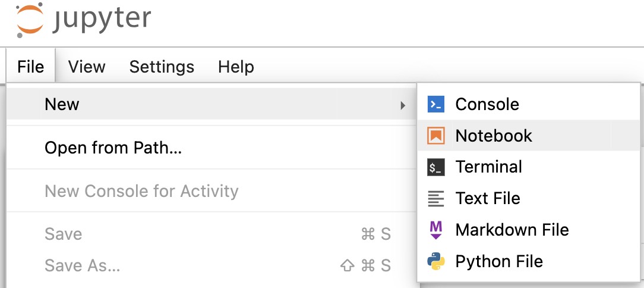Expand the New submenu arrow
Screen dimensions: 644x288
tap(403, 106)
